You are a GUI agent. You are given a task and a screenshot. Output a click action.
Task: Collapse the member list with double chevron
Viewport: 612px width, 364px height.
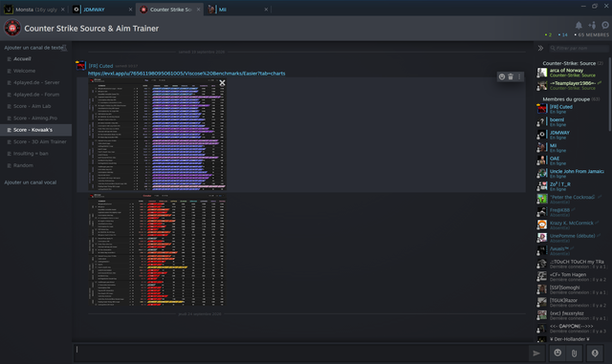540,48
